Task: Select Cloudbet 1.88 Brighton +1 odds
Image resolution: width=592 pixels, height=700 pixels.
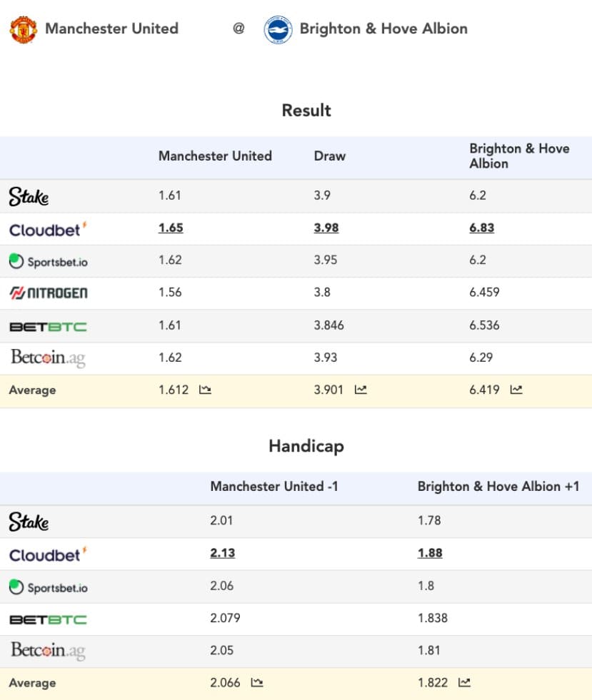Action: coord(430,553)
